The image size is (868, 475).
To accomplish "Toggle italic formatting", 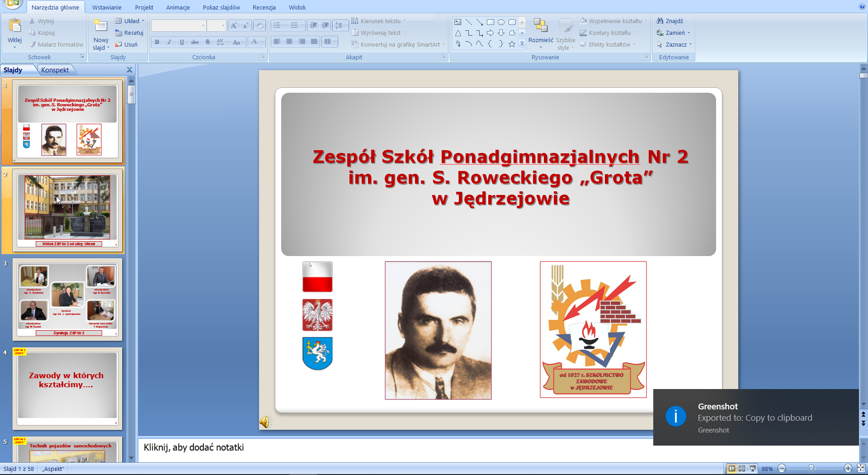I will (x=169, y=42).
